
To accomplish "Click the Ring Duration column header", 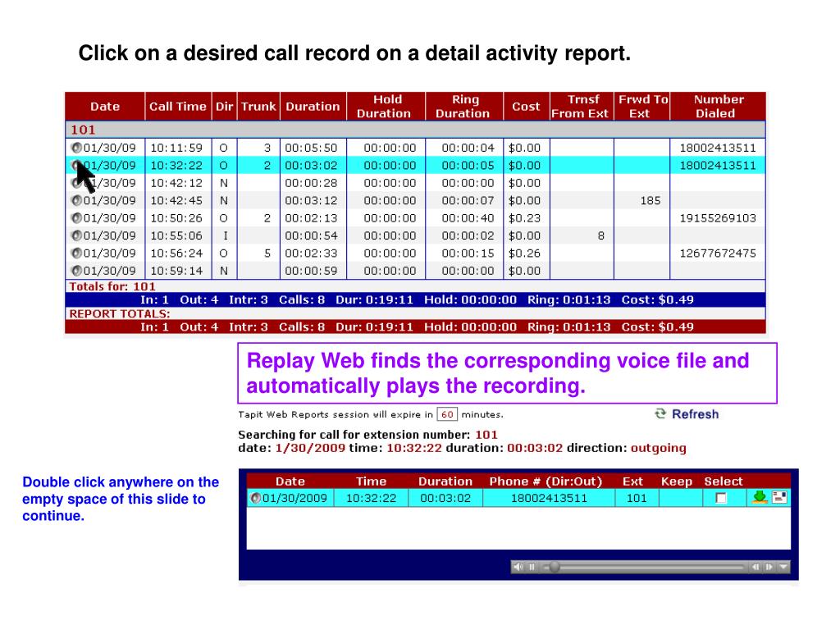I will click(464, 107).
